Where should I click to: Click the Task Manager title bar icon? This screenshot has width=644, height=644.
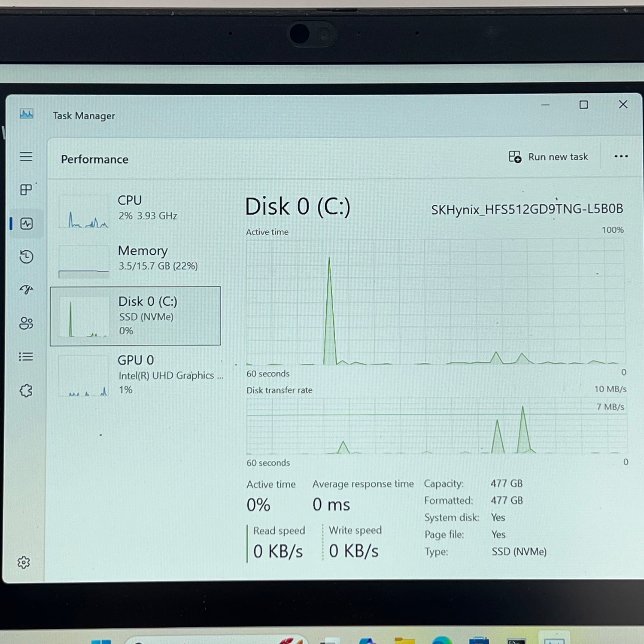27,114
